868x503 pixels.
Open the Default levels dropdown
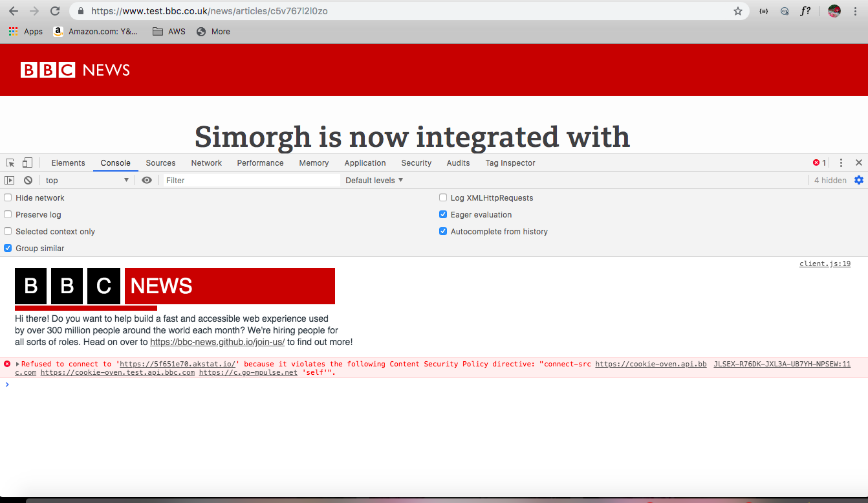click(374, 180)
